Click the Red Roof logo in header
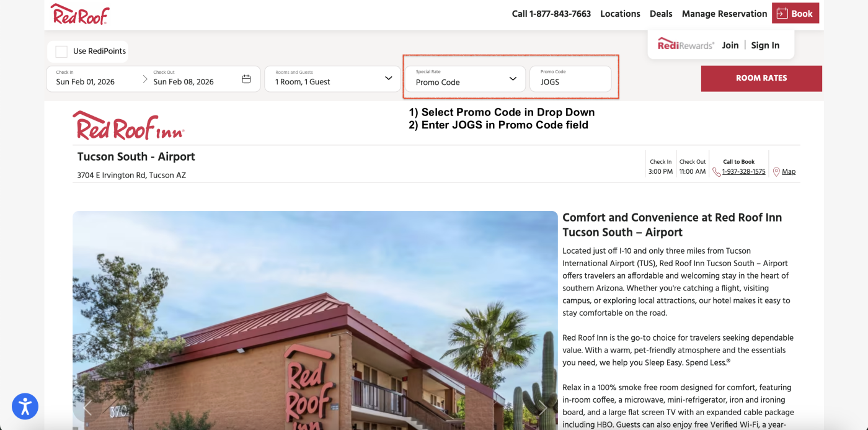Image resolution: width=868 pixels, height=430 pixels. coord(79,14)
